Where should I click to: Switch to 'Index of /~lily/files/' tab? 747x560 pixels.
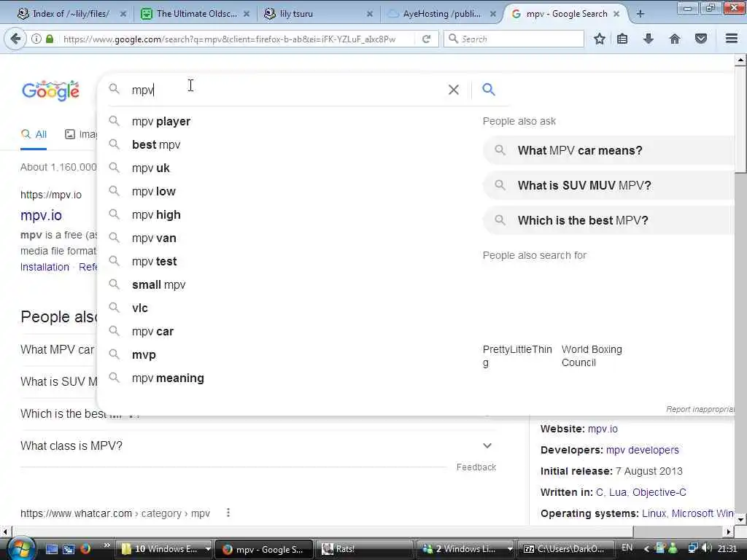pos(71,14)
